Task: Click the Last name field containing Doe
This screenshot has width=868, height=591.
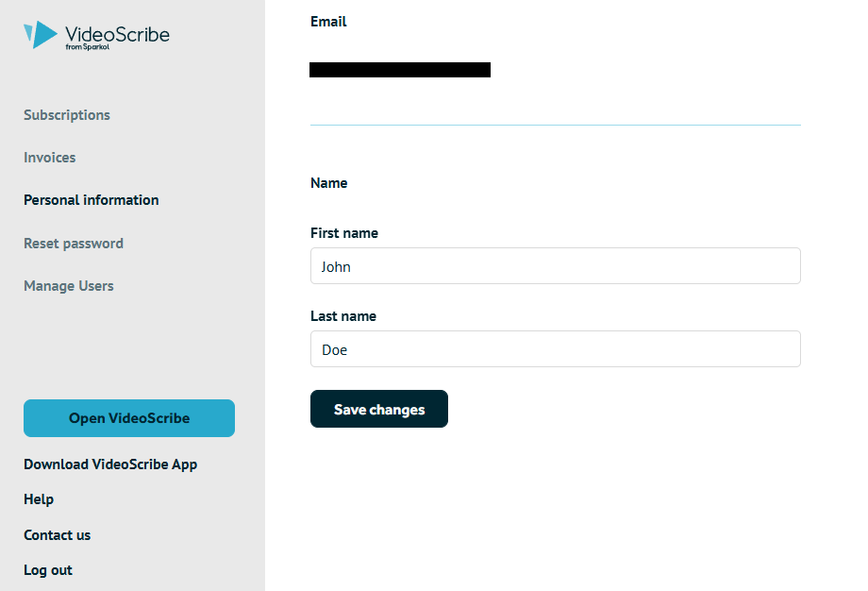Action: (x=555, y=349)
